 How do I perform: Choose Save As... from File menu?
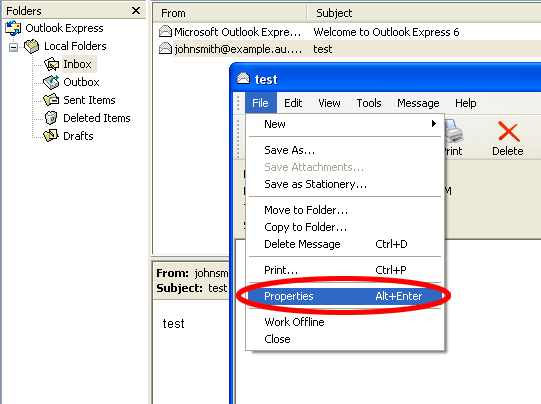click(345, 150)
